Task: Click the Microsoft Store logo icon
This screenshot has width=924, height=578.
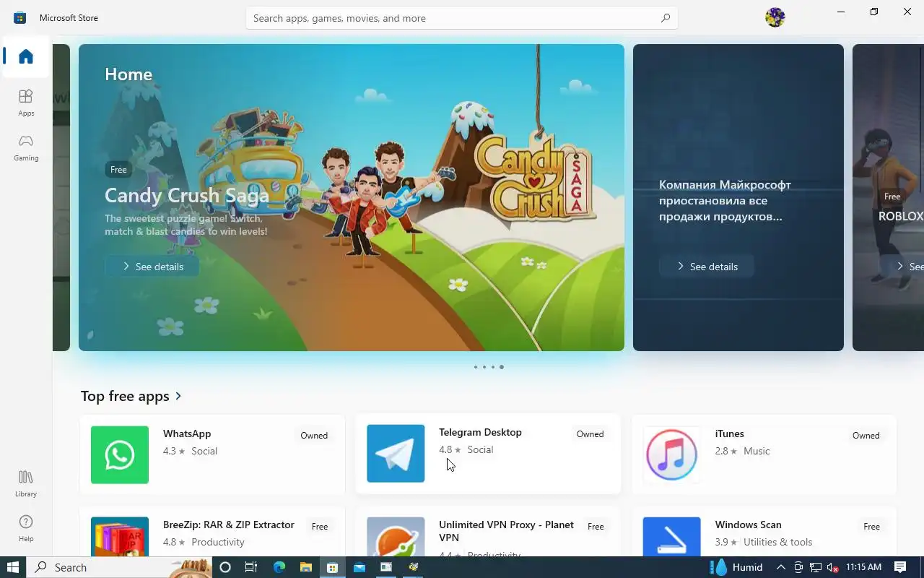Action: tap(19, 17)
